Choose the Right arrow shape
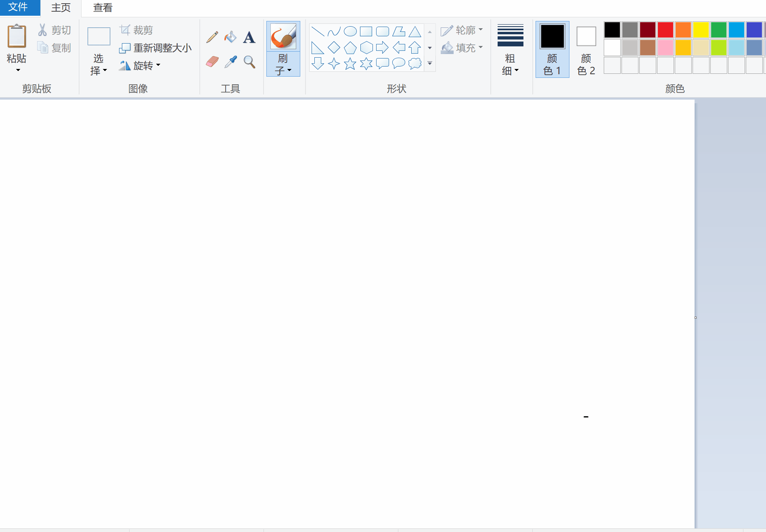 (x=382, y=48)
